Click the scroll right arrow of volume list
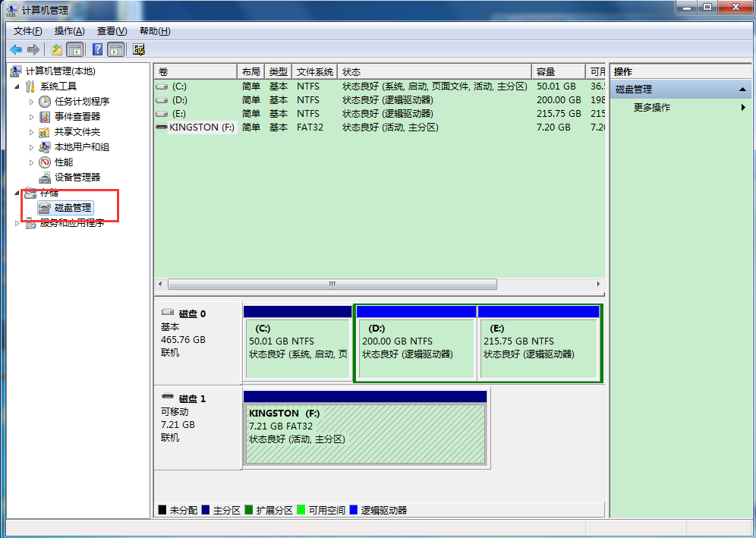Viewport: 756px width, 538px height. pyautogui.click(x=598, y=284)
